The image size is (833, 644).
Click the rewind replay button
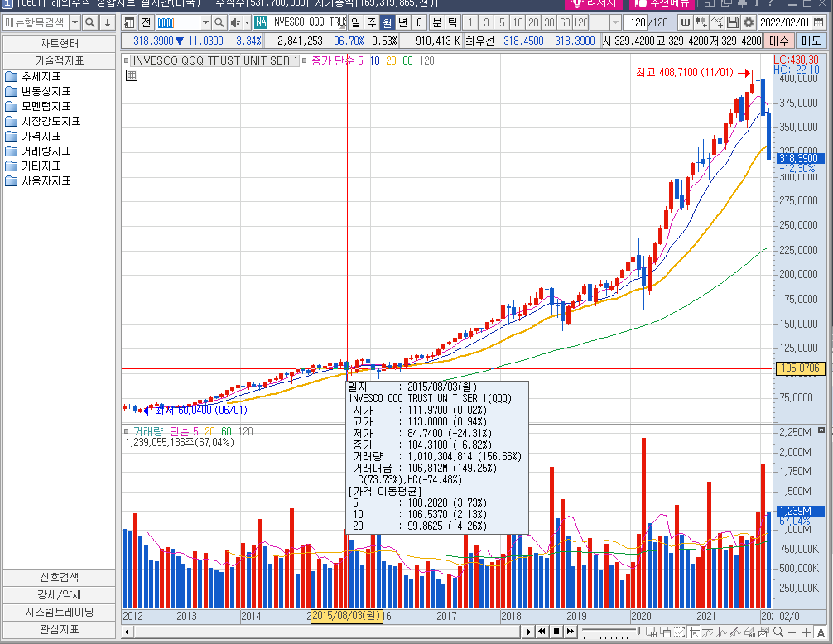[542, 632]
